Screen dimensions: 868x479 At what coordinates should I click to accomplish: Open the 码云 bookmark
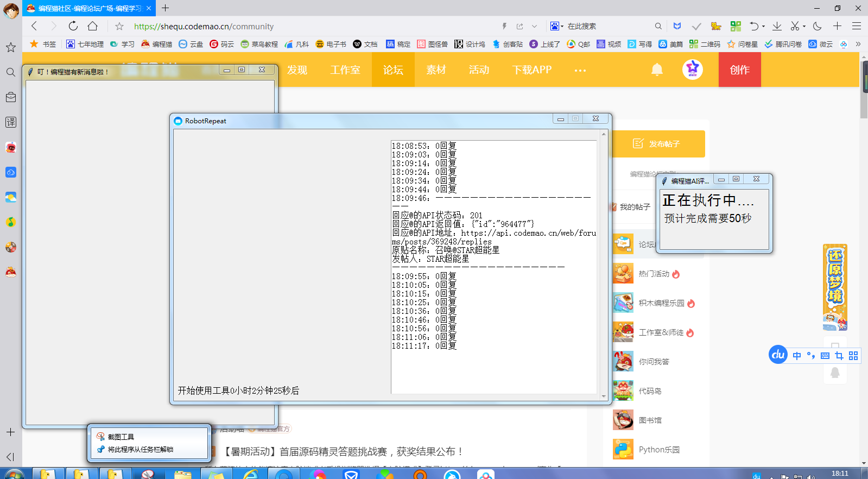[x=221, y=44]
